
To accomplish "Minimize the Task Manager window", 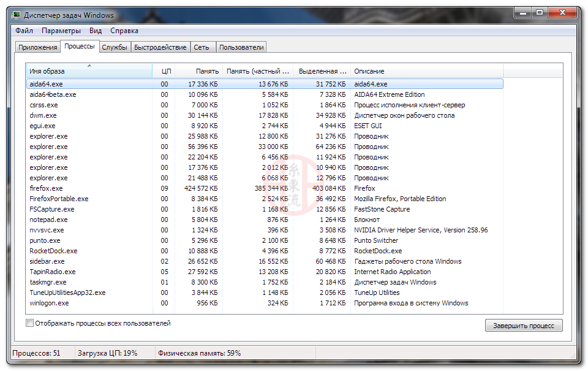I will click(522, 13).
